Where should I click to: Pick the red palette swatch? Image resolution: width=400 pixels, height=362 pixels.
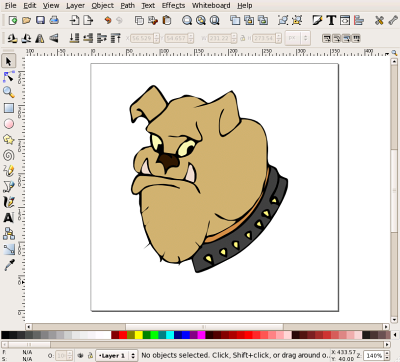[123, 335]
